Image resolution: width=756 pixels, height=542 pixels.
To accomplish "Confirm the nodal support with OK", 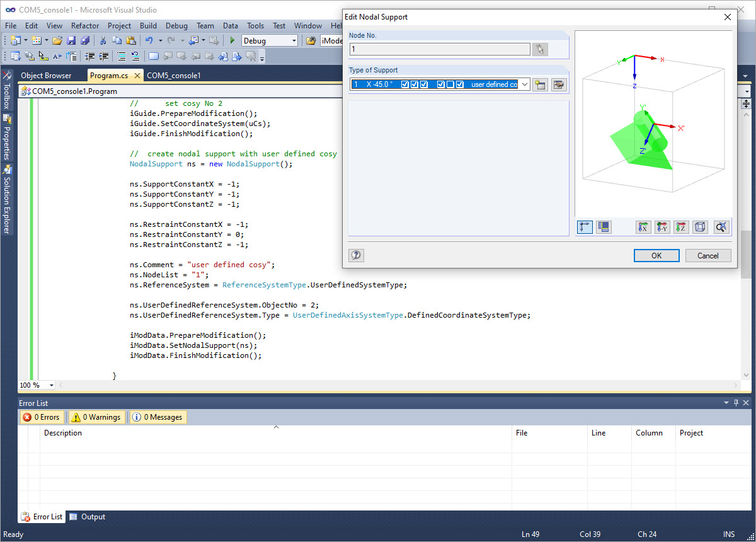I will pos(656,255).
